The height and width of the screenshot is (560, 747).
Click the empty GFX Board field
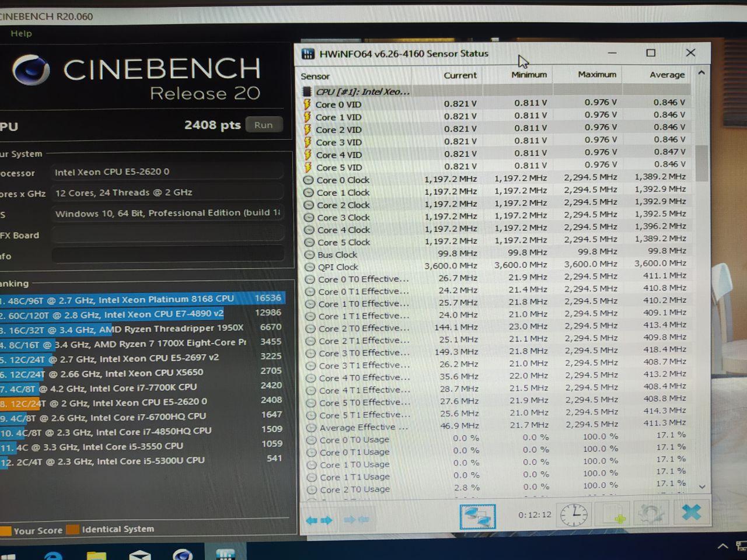167,235
